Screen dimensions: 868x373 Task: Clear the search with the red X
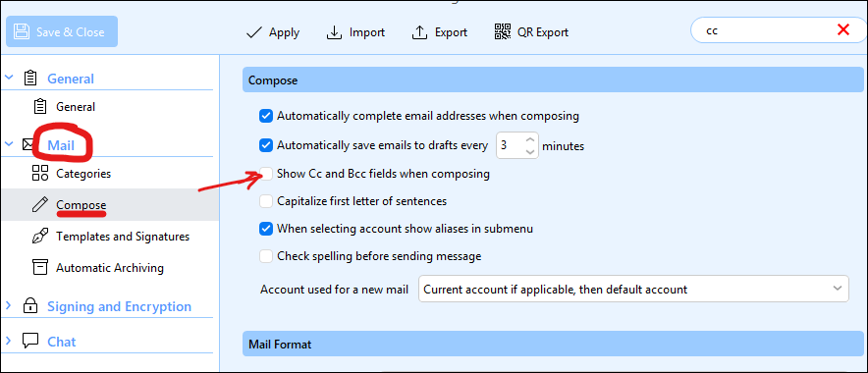click(x=843, y=30)
